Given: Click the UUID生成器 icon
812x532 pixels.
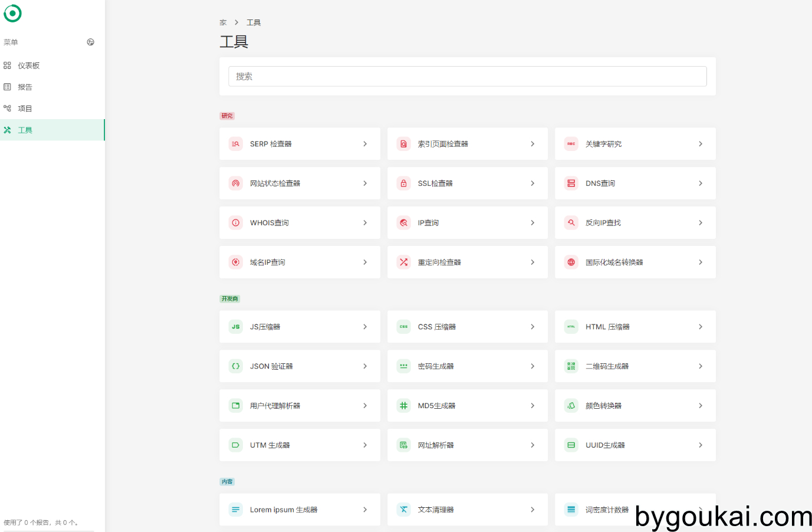Looking at the screenshot, I should pos(571,445).
